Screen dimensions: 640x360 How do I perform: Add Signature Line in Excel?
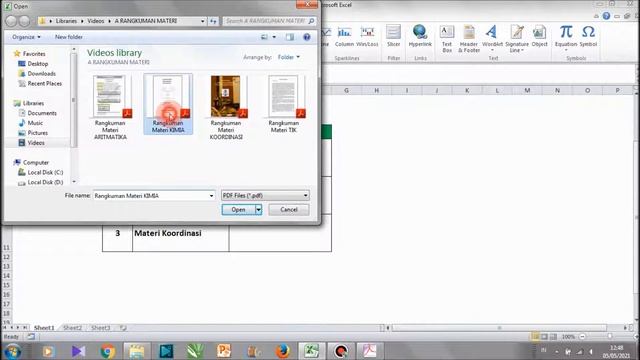coord(517,39)
